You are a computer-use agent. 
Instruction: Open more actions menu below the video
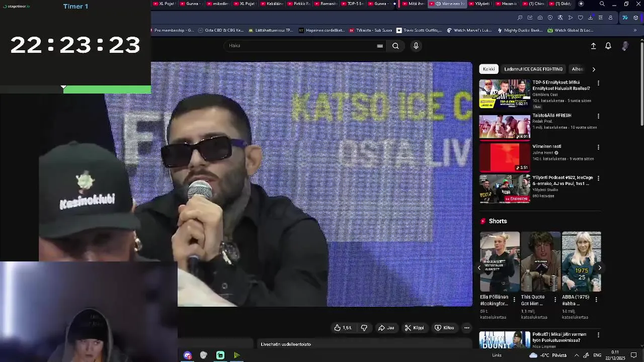(x=467, y=328)
